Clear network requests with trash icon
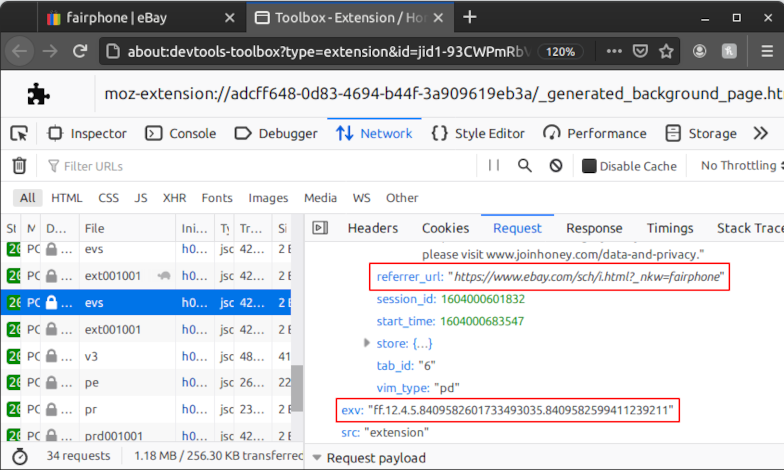Screen dimensions: 784x470 click(x=19, y=166)
